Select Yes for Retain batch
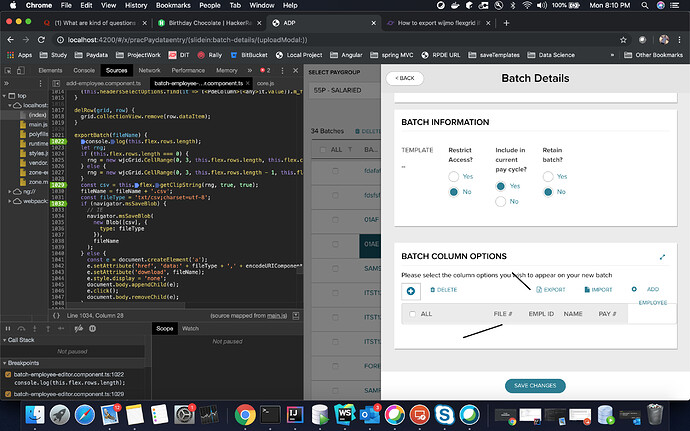The height and width of the screenshot is (431, 690). [x=548, y=177]
